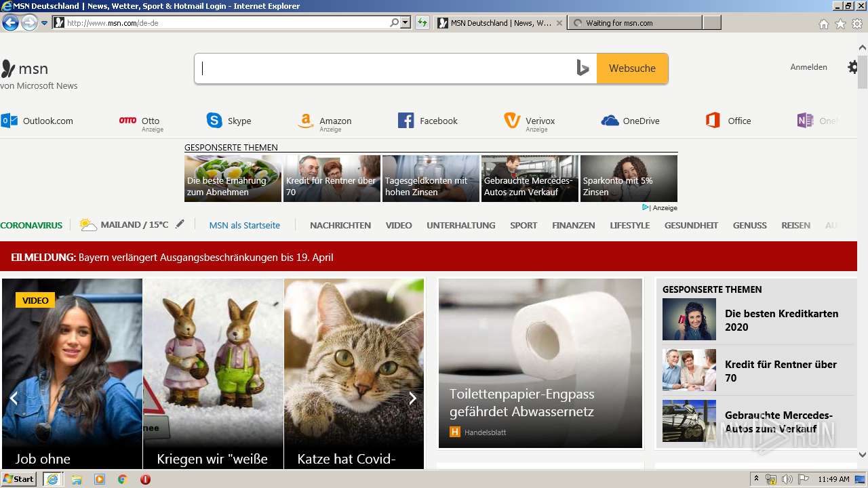Viewport: 868px width, 488px height.
Task: Open the Amazon shortcut
Action: 325,122
